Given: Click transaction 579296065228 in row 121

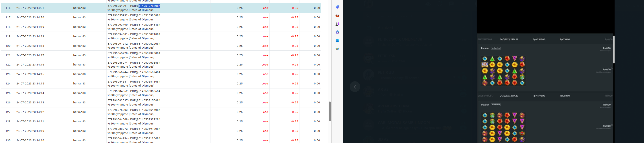Looking at the screenshot, I should (x=134, y=53).
